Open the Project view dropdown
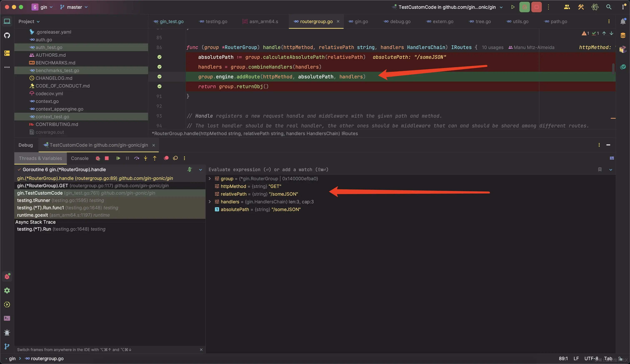 tap(29, 21)
